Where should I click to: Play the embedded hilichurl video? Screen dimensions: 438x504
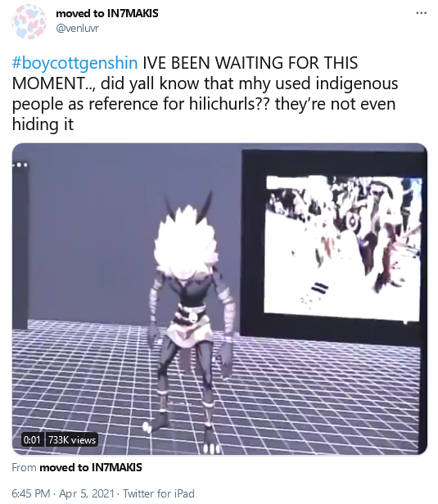coord(219,299)
